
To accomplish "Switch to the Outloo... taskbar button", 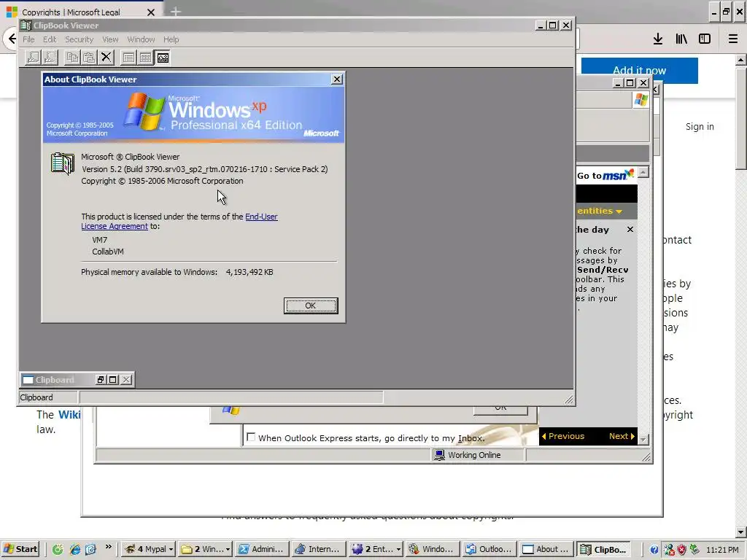I will point(489,550).
